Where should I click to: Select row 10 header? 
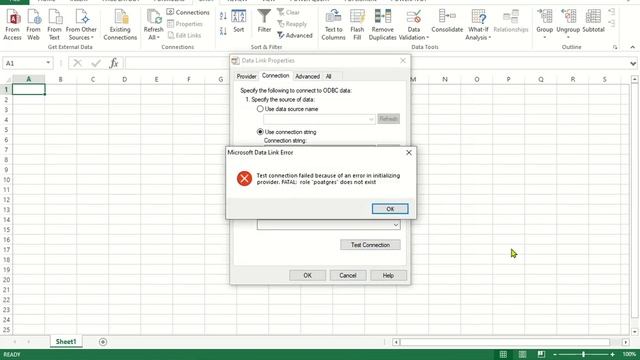tap(6, 180)
